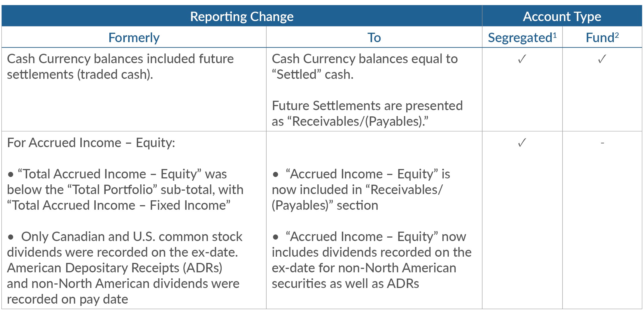Click bullet 'Accrued Income – Equity now includes dividends'

(372, 260)
